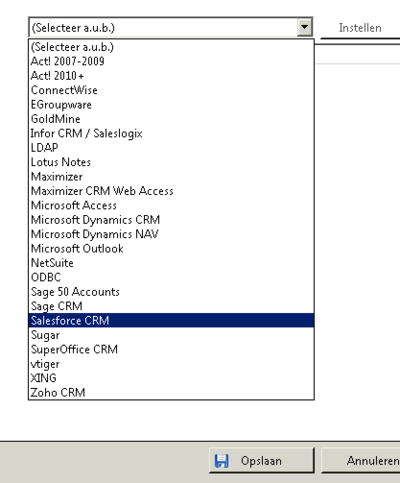Choose Microsoft Outlook option

click(x=171, y=248)
